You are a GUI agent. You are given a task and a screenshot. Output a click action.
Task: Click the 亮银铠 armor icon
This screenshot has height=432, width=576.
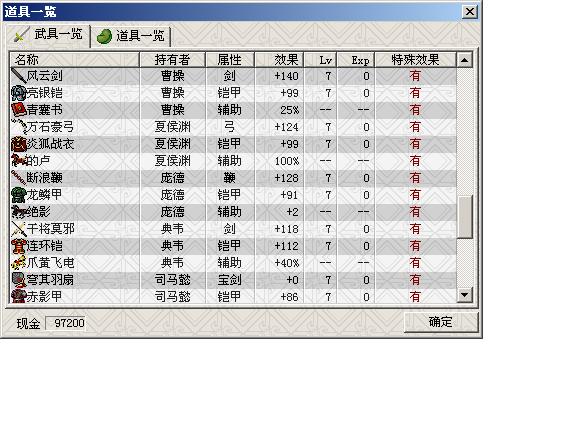click(x=18, y=93)
